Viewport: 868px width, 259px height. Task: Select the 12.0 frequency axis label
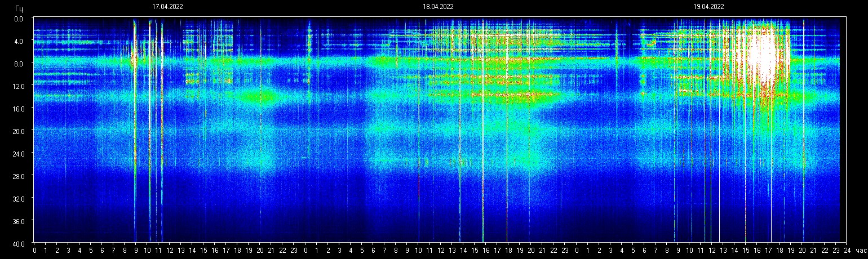[19, 86]
